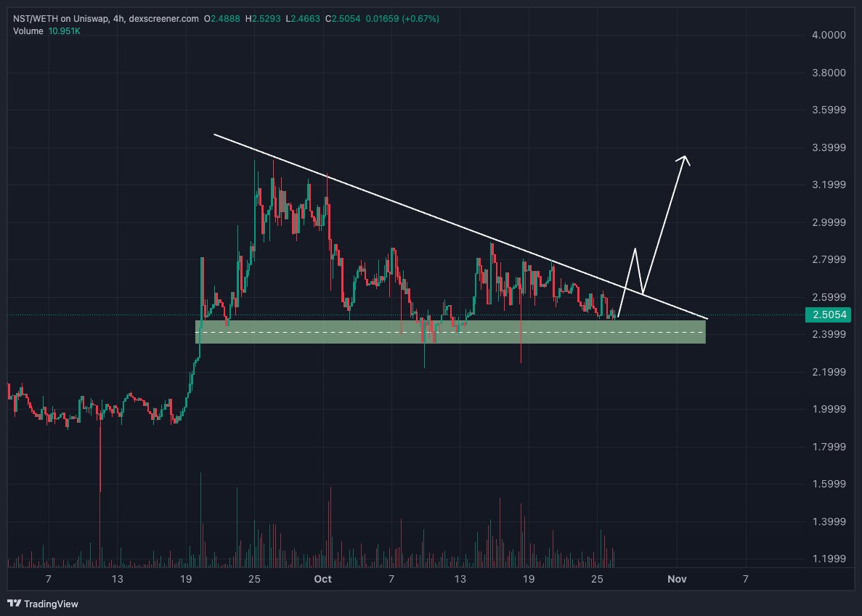Click the change value 0.01659 (+0.67%)
Viewport: 862px width, 616px height.
(x=402, y=19)
